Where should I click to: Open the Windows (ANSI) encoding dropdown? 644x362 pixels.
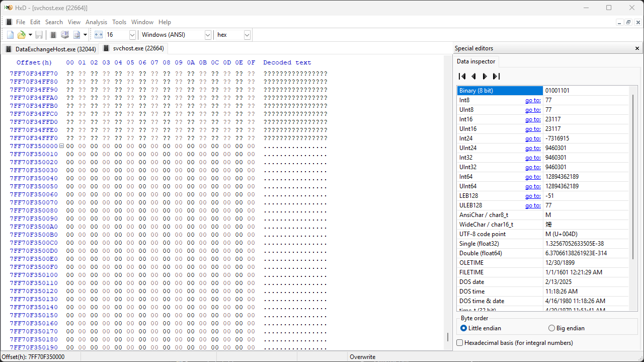207,34
